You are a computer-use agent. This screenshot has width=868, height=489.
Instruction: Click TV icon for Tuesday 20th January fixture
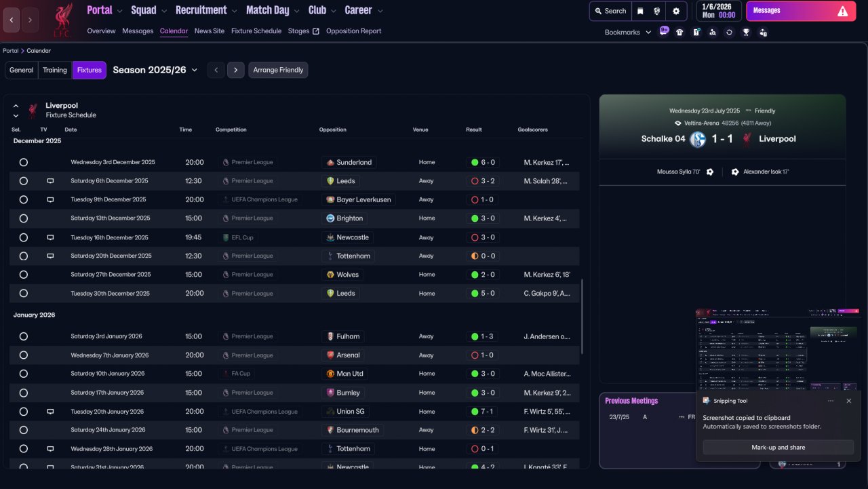click(x=50, y=412)
